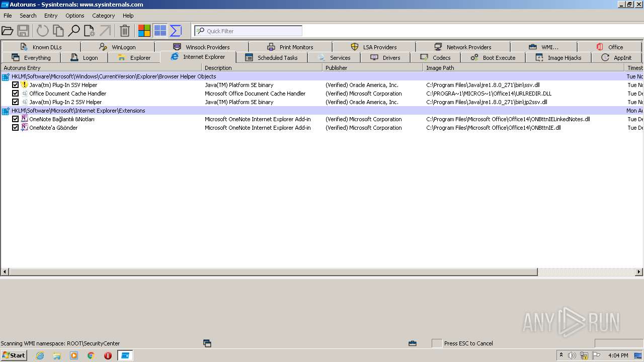Switch to the Everything tab

(31, 58)
